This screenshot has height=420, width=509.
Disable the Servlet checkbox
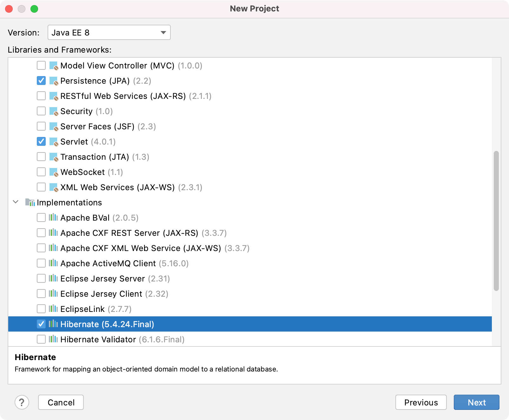tap(41, 142)
